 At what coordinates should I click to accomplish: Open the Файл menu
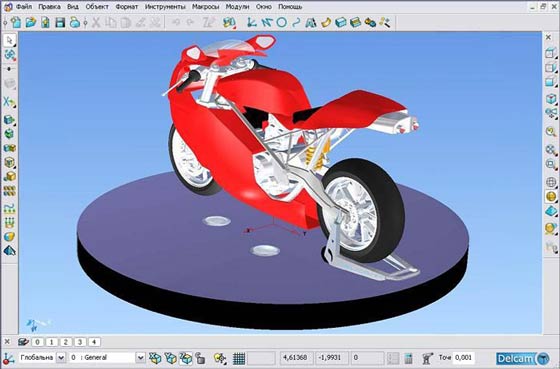(24, 6)
